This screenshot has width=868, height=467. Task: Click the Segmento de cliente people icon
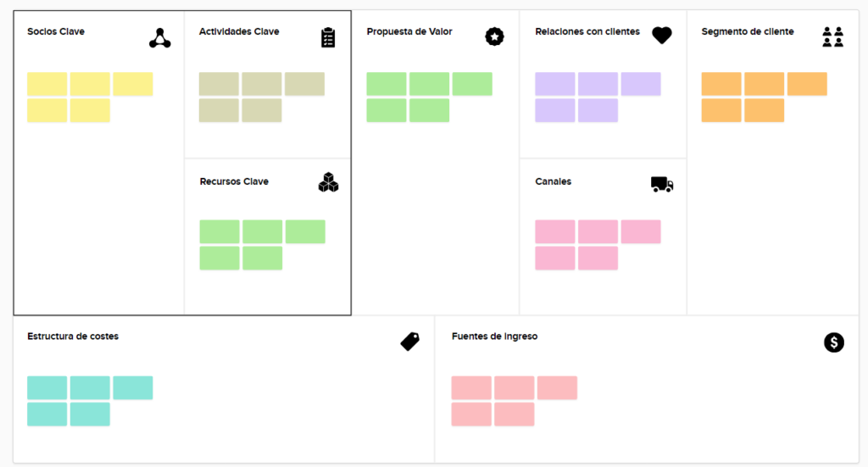coord(832,36)
